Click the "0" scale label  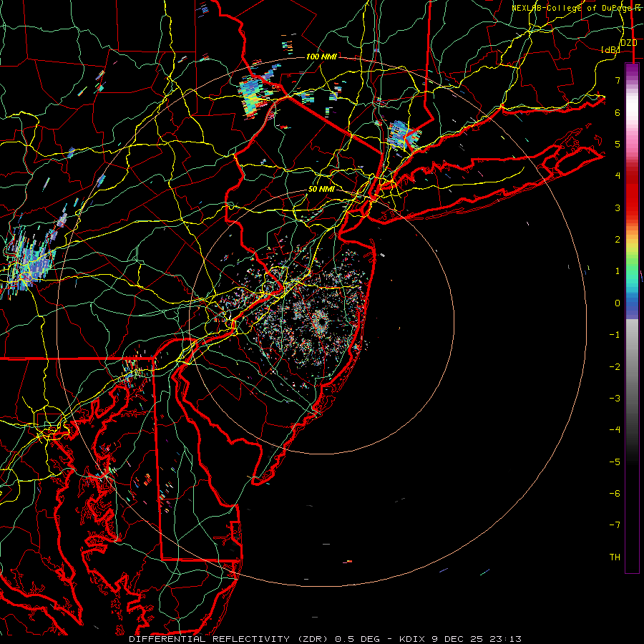click(618, 303)
